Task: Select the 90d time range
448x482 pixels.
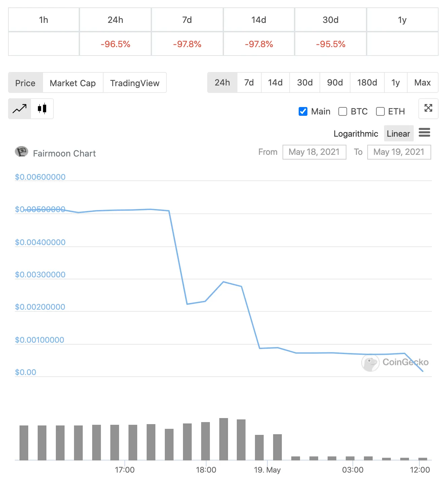Action: click(335, 82)
